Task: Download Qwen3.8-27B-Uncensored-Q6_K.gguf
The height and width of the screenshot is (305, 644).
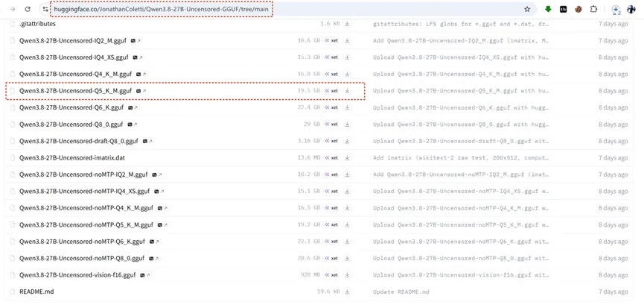Action: pyautogui.click(x=347, y=107)
